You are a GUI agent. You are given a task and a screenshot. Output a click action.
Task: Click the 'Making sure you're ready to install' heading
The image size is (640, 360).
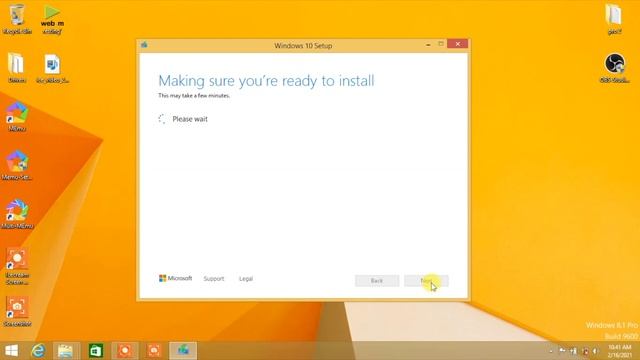[266, 81]
